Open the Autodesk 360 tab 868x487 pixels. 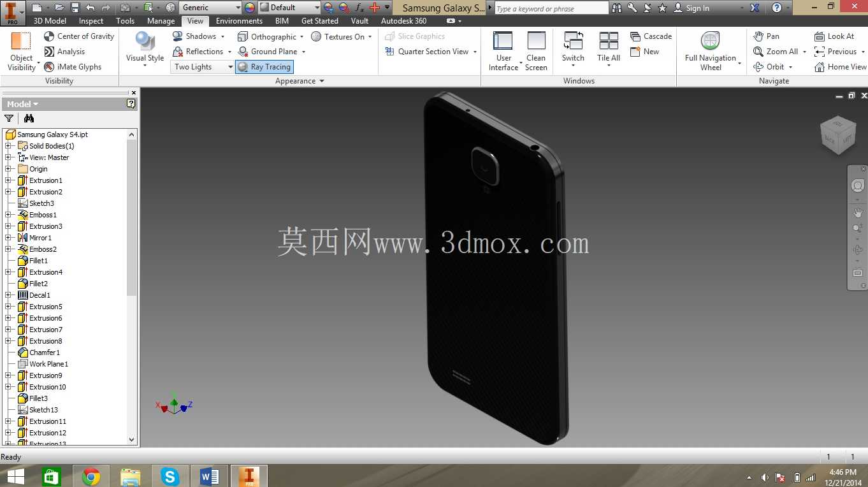click(403, 21)
